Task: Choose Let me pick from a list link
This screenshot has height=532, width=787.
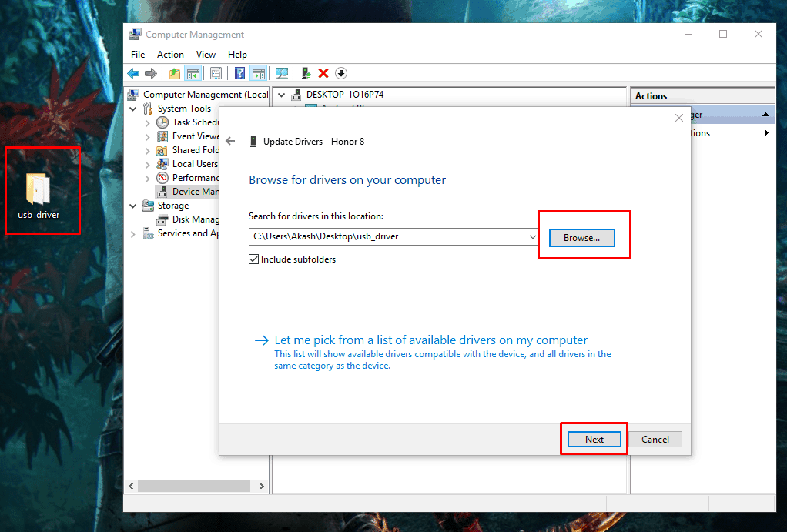Action: point(430,340)
